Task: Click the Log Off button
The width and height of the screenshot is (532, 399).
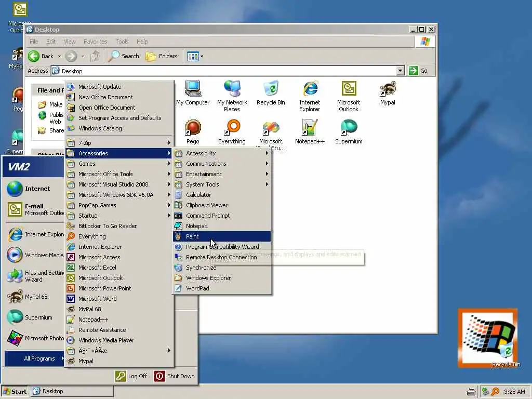Action: tap(131, 376)
